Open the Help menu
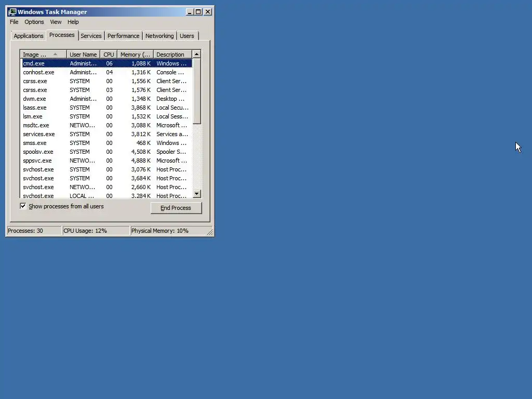The image size is (532, 399). pos(73,22)
